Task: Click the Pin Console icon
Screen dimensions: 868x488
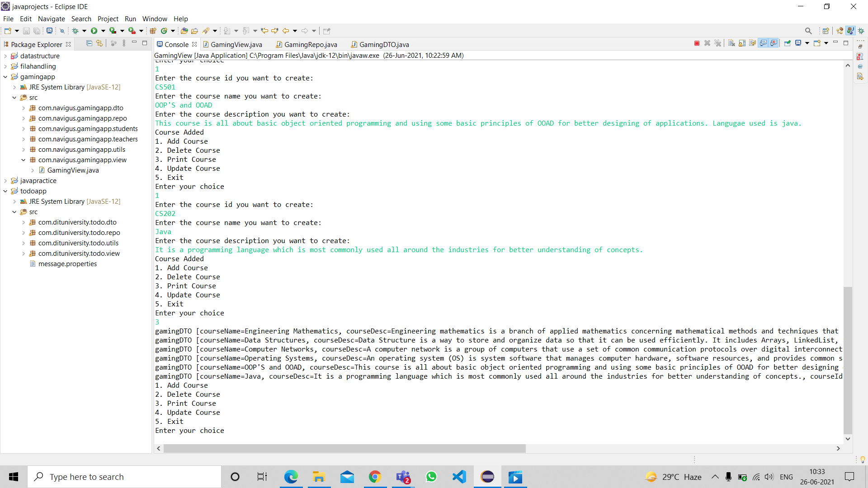Action: (788, 43)
